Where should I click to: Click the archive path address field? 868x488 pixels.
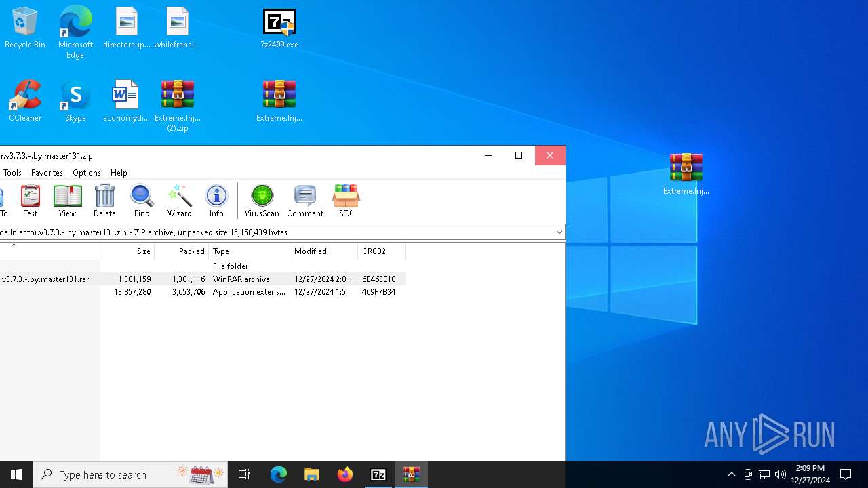[x=277, y=232]
